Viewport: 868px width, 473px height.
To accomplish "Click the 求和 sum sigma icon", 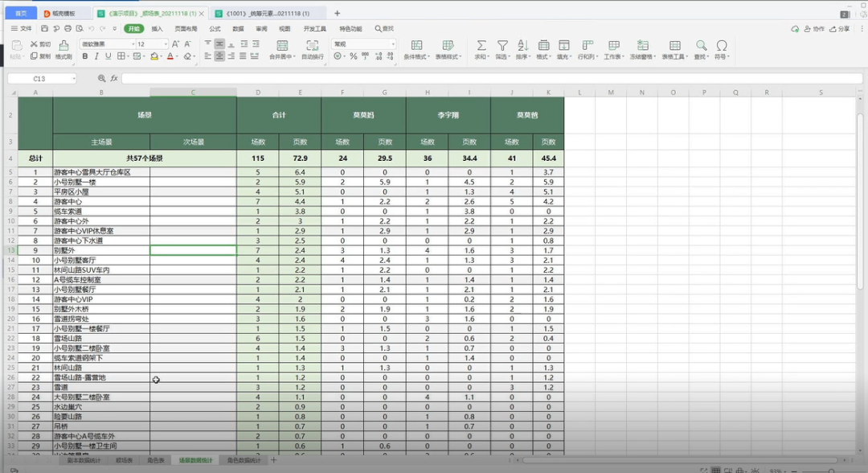I will pos(481,45).
